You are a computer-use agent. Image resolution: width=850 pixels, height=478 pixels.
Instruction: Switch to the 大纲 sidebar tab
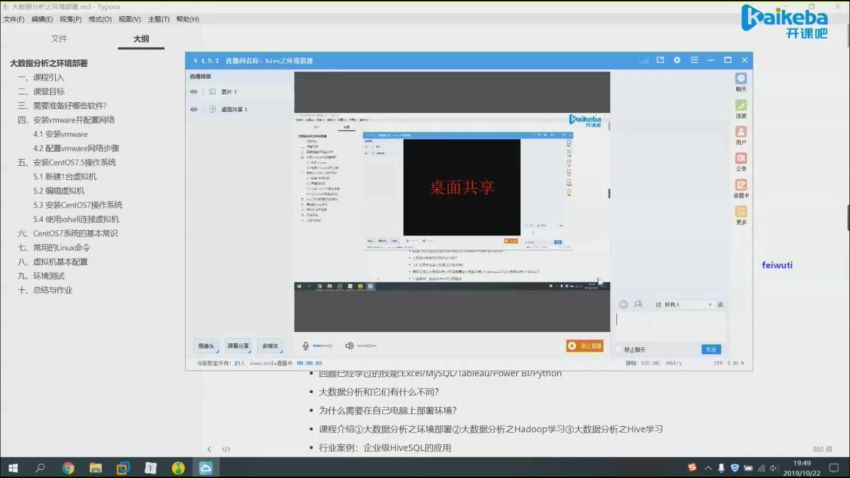pyautogui.click(x=141, y=38)
